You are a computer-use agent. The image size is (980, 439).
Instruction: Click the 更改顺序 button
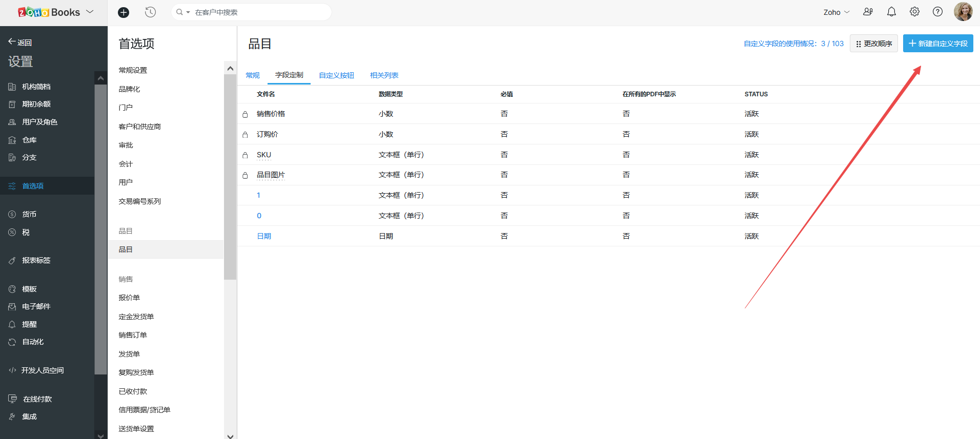pyautogui.click(x=873, y=44)
